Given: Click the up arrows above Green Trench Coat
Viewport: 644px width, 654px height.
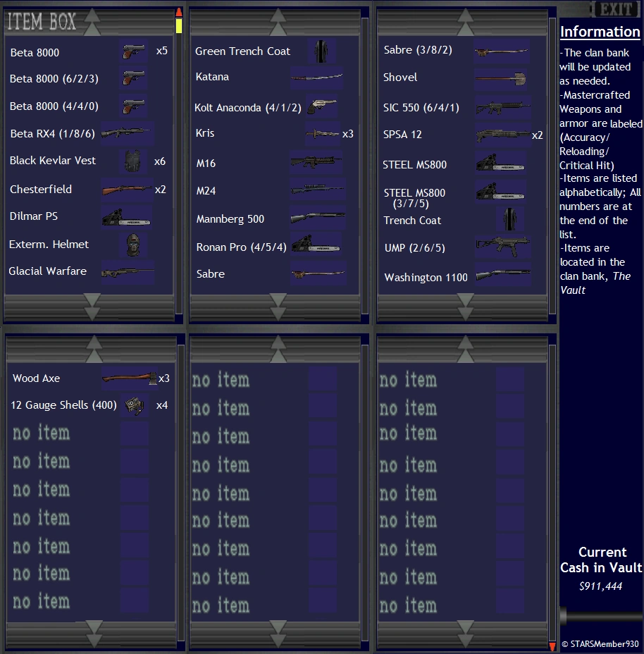Looking at the screenshot, I should (278, 22).
